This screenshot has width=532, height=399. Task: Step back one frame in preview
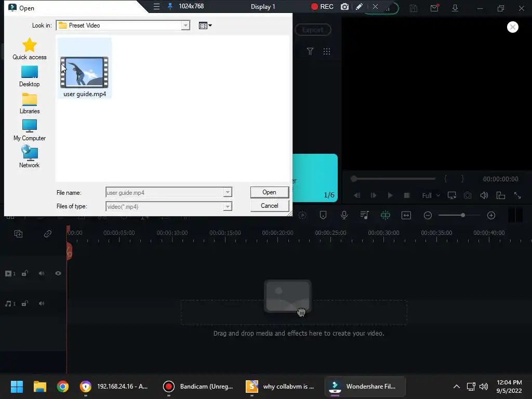[356, 195]
